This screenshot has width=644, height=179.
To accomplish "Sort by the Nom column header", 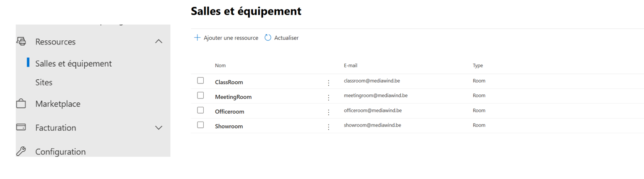I will point(220,65).
